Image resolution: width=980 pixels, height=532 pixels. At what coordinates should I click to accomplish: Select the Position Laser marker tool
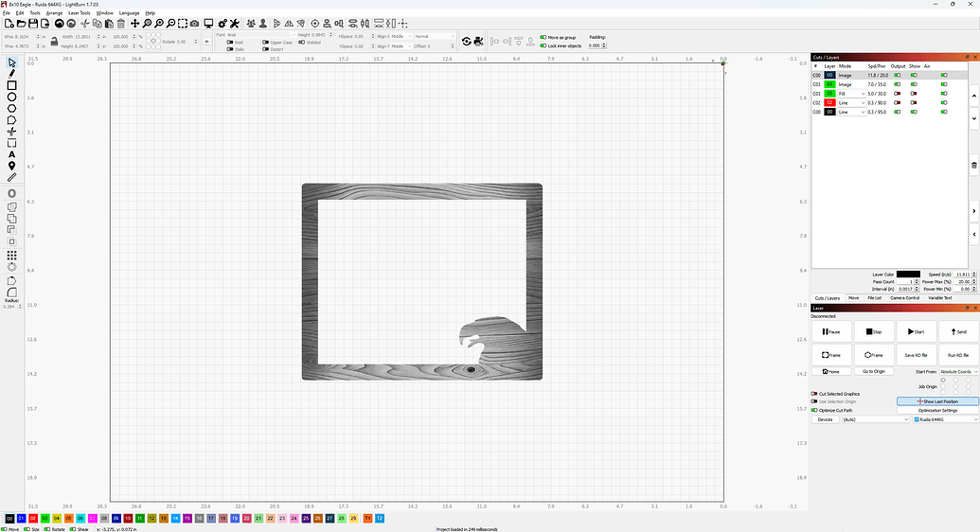(x=12, y=166)
